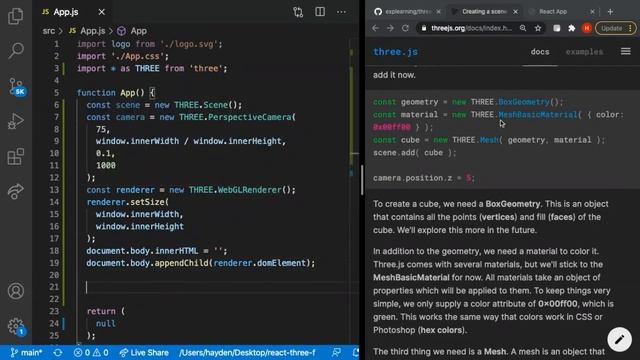The image size is (640, 360).
Task: Open editor More Actions ellipsis
Action: point(341,12)
